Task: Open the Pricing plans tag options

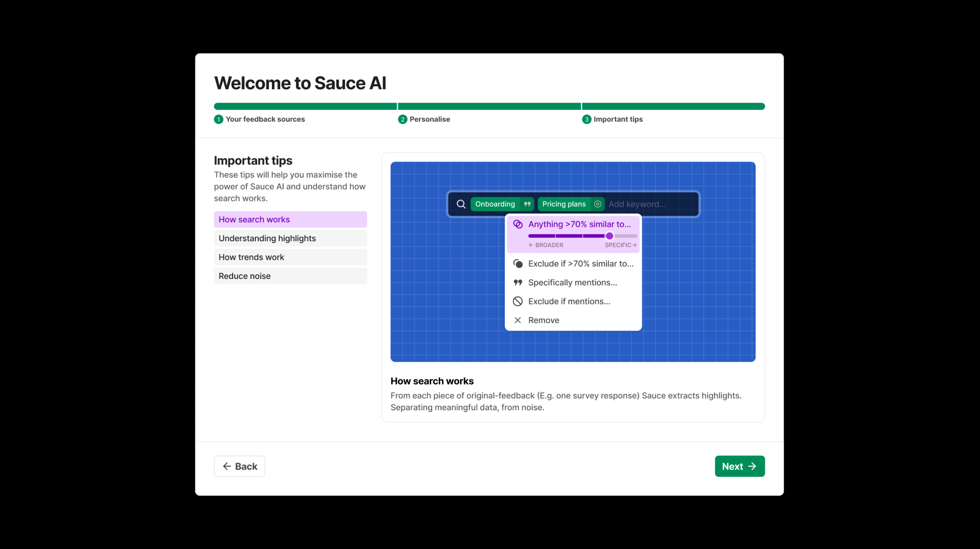Action: point(563,204)
